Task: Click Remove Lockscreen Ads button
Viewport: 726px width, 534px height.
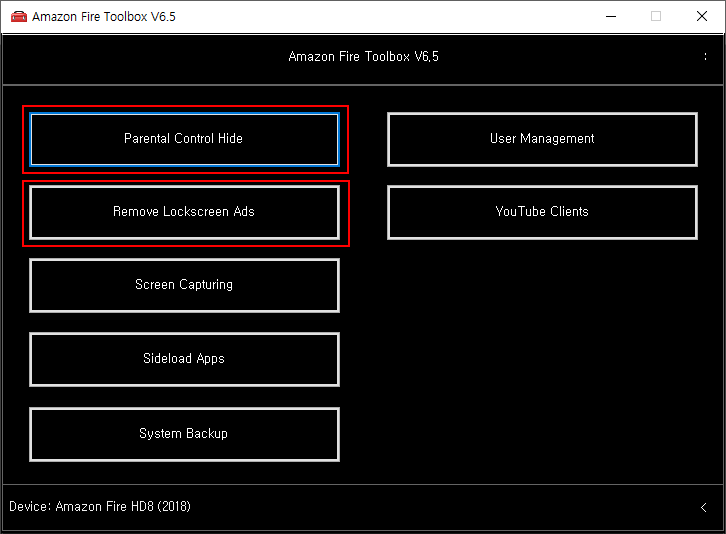Action: [x=184, y=212]
